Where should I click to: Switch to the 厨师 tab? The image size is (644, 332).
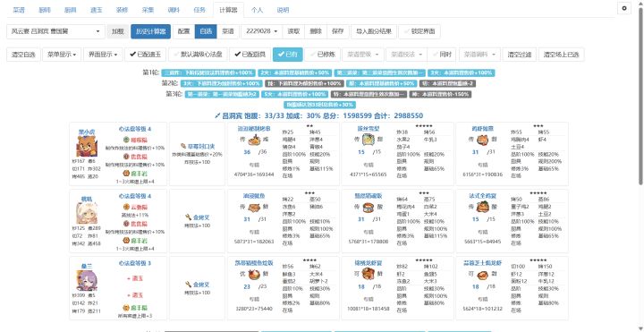pos(45,10)
